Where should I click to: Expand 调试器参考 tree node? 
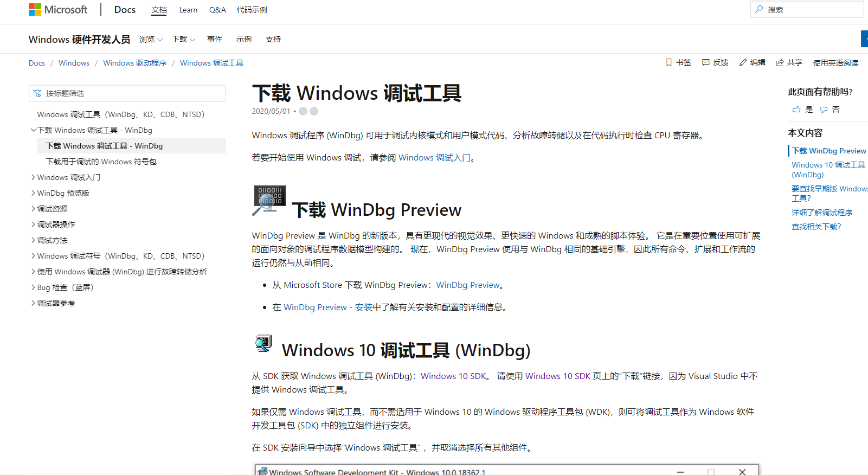[x=34, y=303]
